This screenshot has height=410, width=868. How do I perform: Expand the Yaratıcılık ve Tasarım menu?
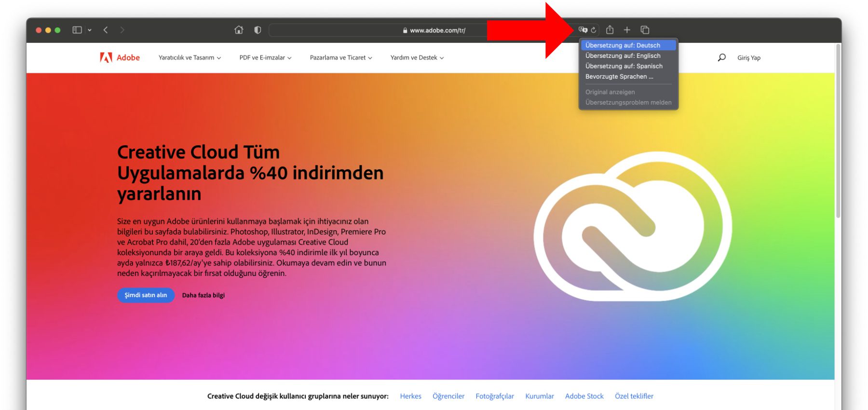[x=190, y=58]
